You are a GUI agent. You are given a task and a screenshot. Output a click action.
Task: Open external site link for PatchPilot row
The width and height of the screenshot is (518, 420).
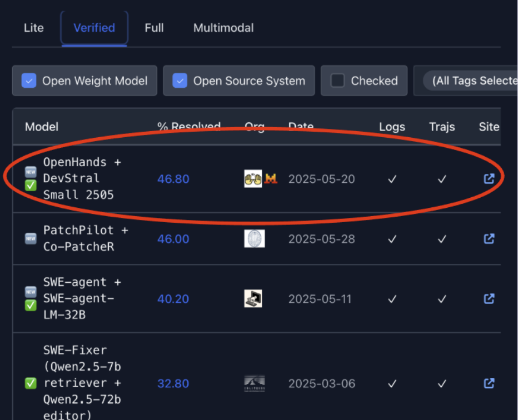[x=489, y=239]
